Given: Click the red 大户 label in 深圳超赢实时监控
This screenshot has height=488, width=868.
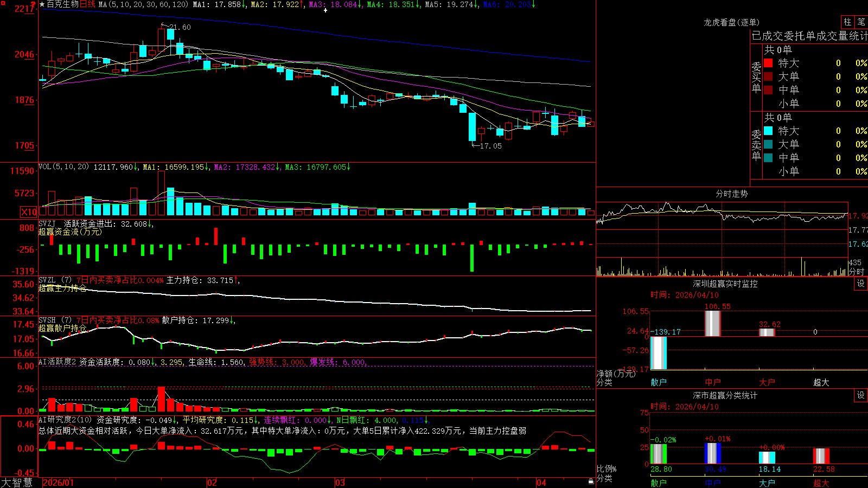Looking at the screenshot, I should (x=767, y=382).
